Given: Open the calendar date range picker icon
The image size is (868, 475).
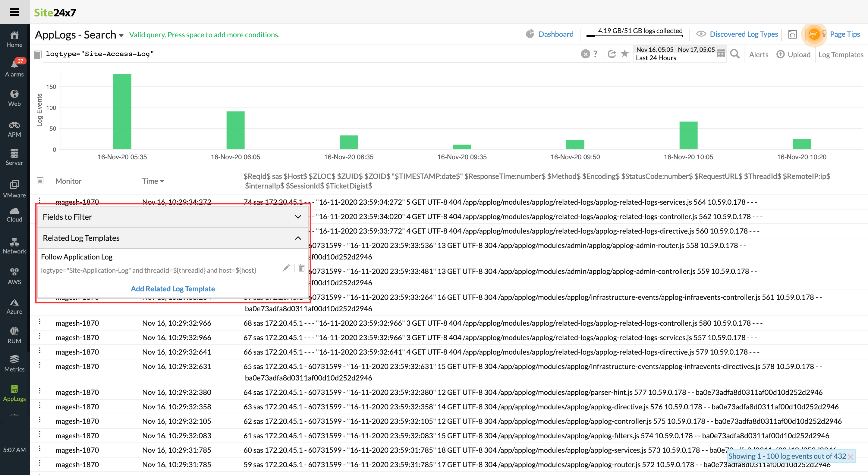Looking at the screenshot, I should pos(721,53).
